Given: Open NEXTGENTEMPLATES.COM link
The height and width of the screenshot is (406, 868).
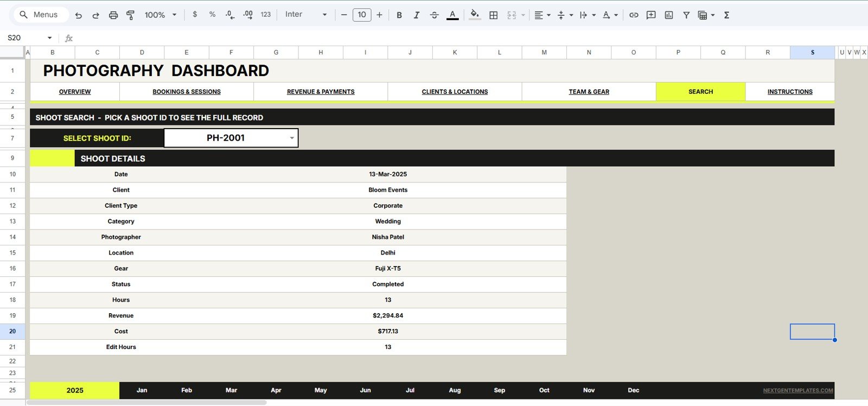Looking at the screenshot, I should [798, 390].
